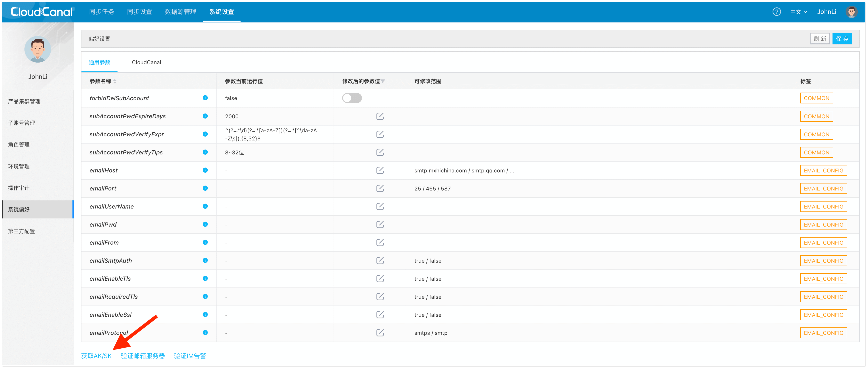Click the JohnLi sidebar profile avatar
Image resolution: width=868 pixels, height=369 pixels.
pyautogui.click(x=38, y=49)
